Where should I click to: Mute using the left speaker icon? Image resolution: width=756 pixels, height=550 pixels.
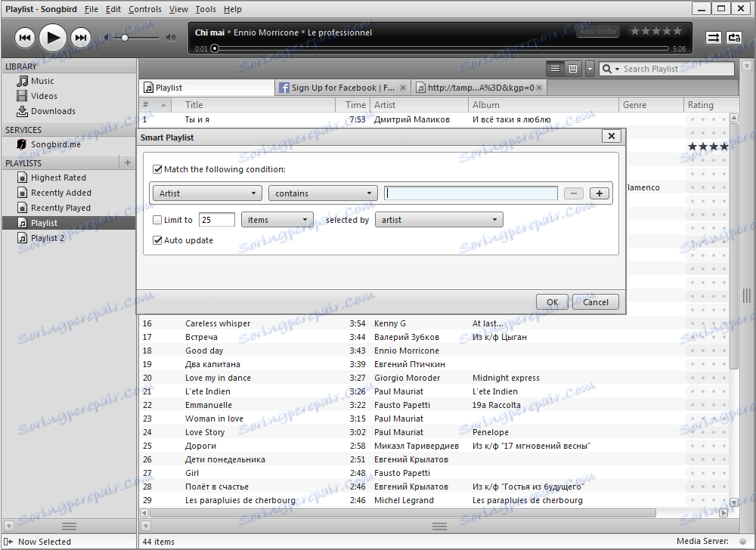tap(107, 38)
